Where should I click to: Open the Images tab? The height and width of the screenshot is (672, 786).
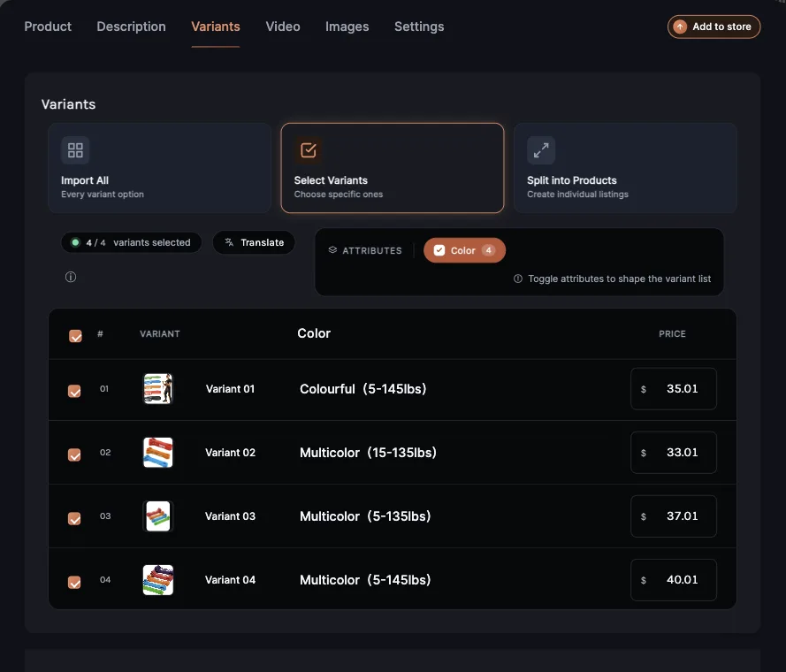tap(347, 27)
